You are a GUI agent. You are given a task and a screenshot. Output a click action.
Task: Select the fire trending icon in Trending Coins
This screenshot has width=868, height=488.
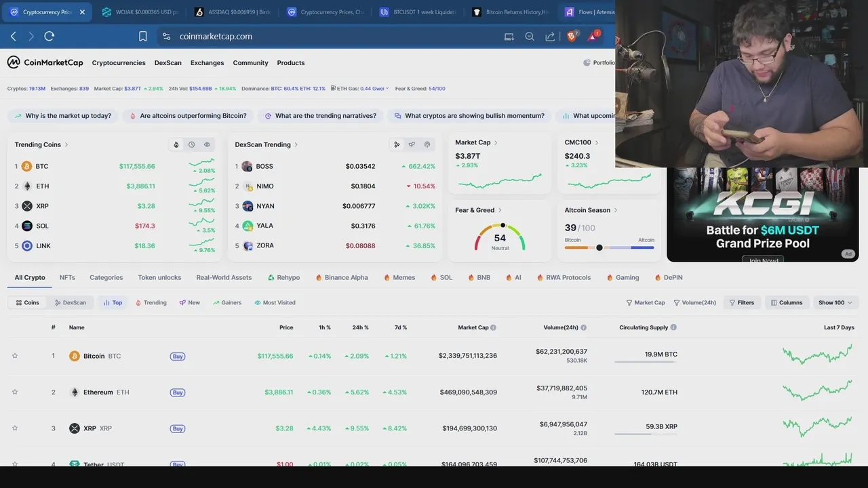[x=176, y=144]
